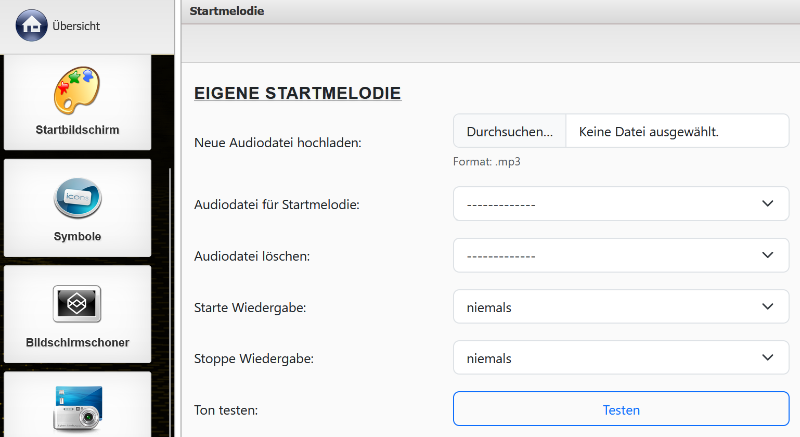The width and height of the screenshot is (800, 437).
Task: Open the Starte Wiedergabe dropdown
Action: [x=620, y=307]
